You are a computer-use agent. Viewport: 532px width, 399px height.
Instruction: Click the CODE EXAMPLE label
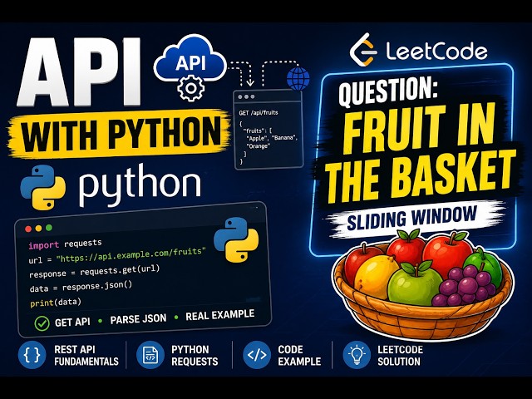(299, 355)
